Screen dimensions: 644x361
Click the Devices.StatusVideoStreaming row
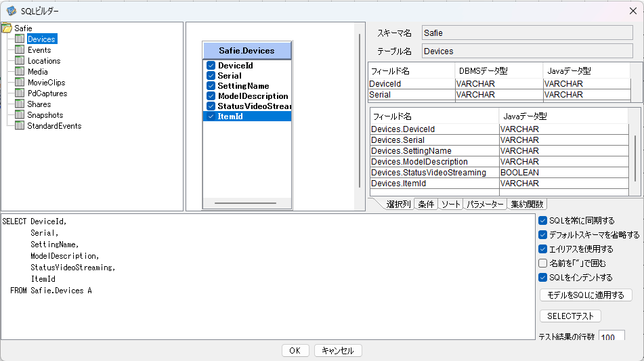(499, 173)
